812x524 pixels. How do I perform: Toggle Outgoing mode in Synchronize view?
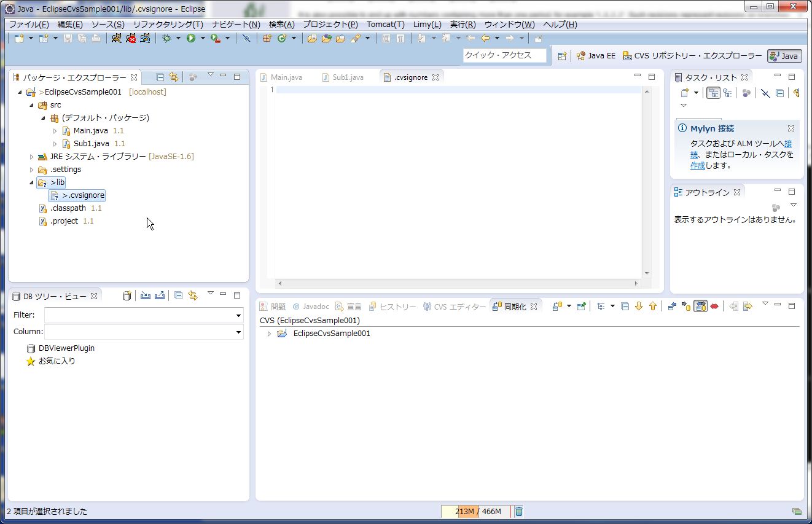click(x=686, y=306)
